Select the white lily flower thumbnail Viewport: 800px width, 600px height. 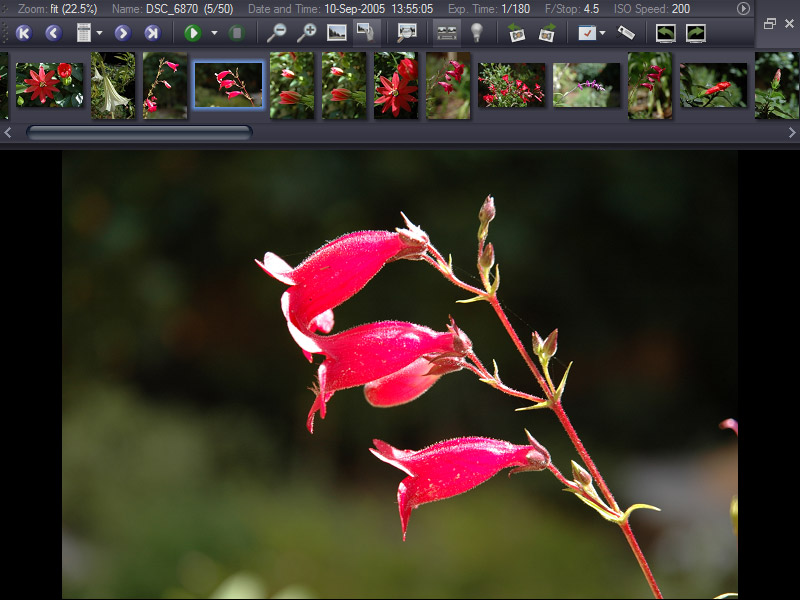(113, 85)
